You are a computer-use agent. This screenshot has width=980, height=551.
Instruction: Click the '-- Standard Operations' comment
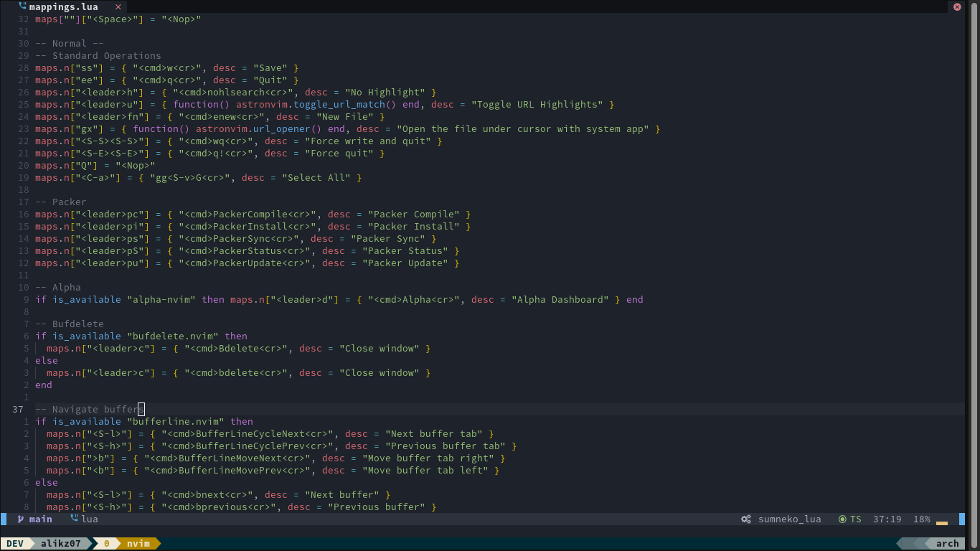click(x=98, y=55)
